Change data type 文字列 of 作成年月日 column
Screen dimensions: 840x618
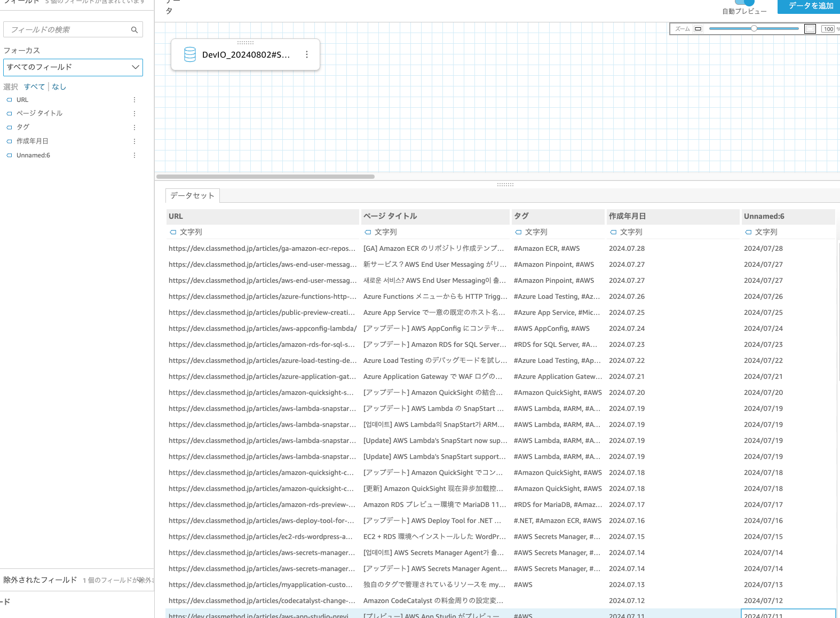tap(626, 232)
